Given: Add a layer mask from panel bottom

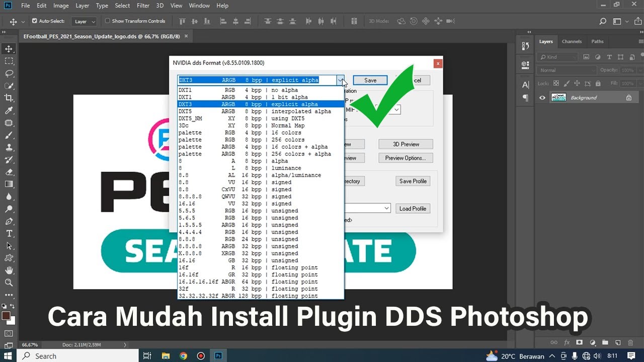Looking at the screenshot, I should pyautogui.click(x=580, y=342).
